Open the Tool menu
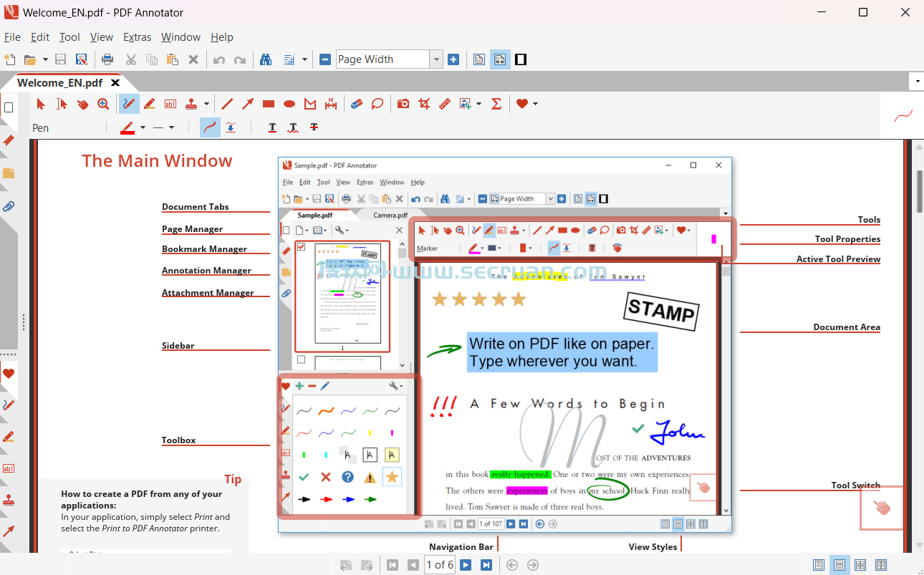 tap(69, 37)
